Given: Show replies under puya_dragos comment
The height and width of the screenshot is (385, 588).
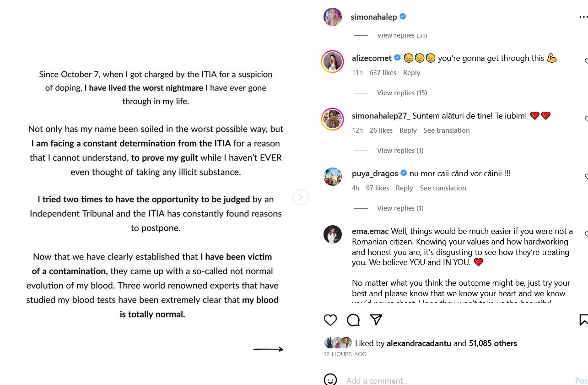Looking at the screenshot, I should pos(400,208).
